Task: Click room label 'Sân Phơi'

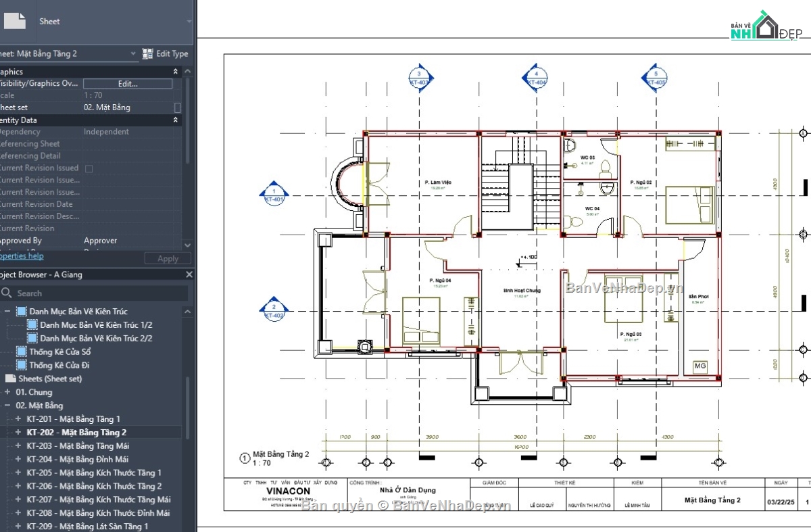Action: pos(699,297)
